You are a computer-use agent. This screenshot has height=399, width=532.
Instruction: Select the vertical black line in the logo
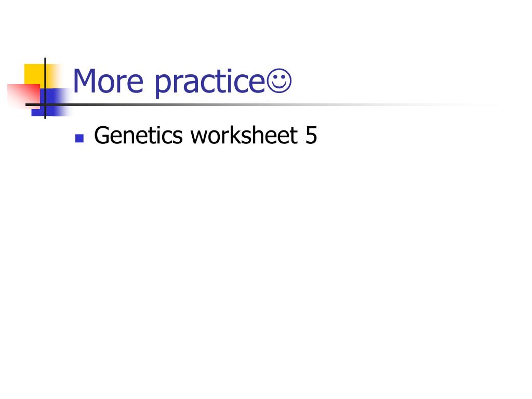pos(45,88)
